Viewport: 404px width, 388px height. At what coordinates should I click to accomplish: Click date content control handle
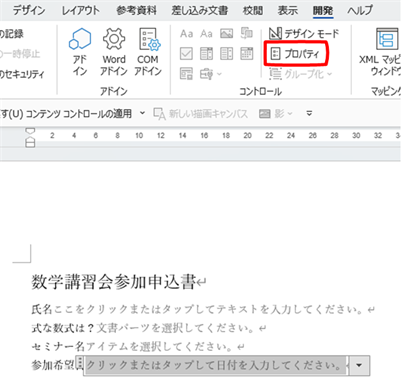[x=80, y=362]
